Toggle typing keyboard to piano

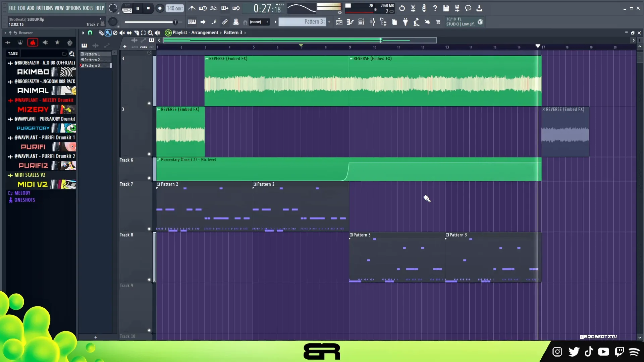point(192,22)
